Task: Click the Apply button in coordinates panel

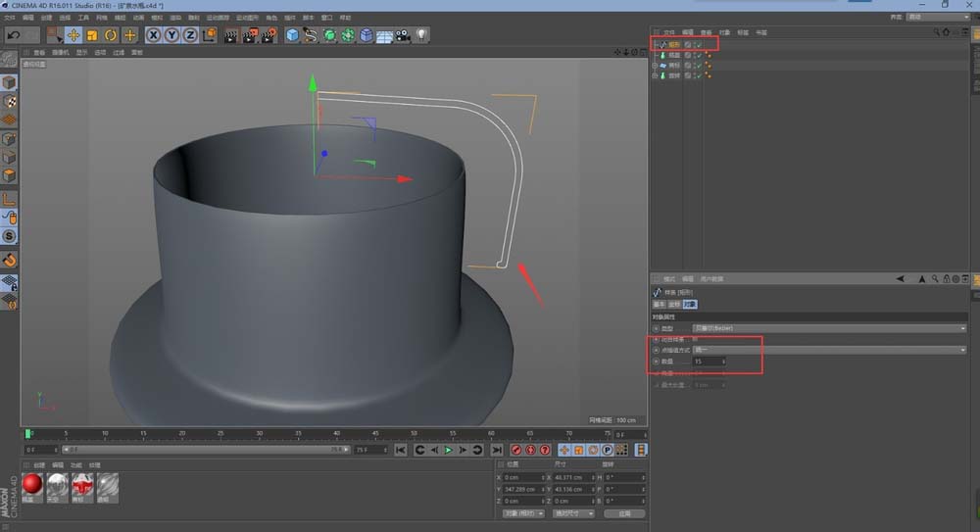Action: coord(624,513)
